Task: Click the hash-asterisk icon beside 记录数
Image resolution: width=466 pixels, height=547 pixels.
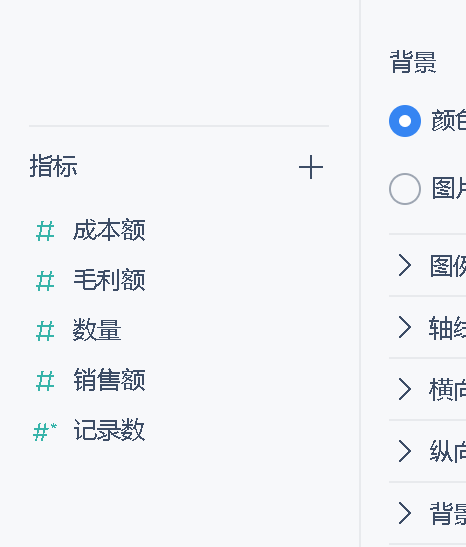Action: (x=45, y=431)
